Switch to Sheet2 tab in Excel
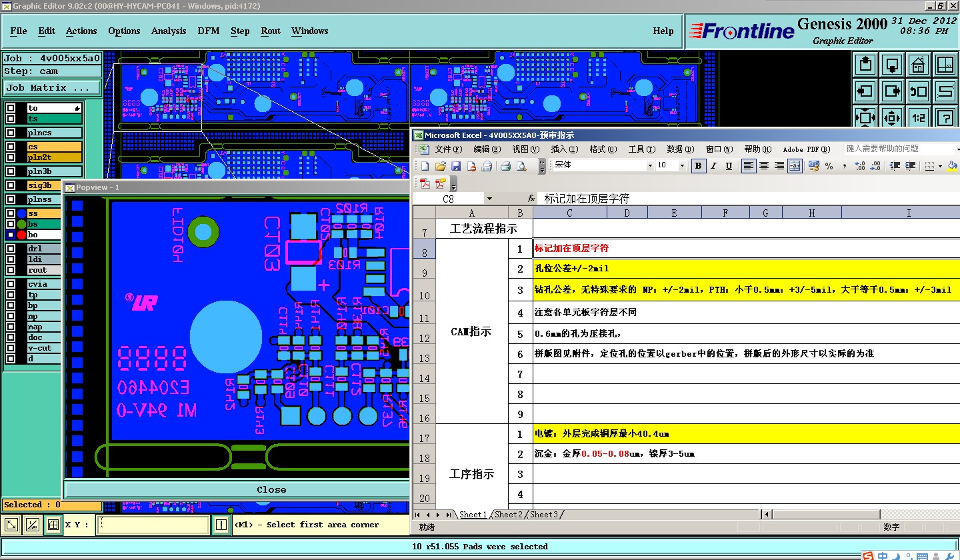960x560 pixels. [508, 515]
